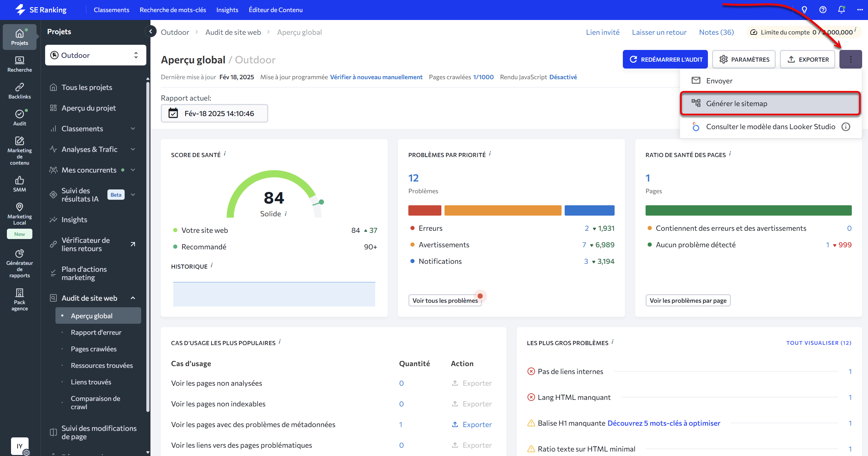Export pages with metadata problems
The width and height of the screenshot is (868, 456).
[471, 424]
